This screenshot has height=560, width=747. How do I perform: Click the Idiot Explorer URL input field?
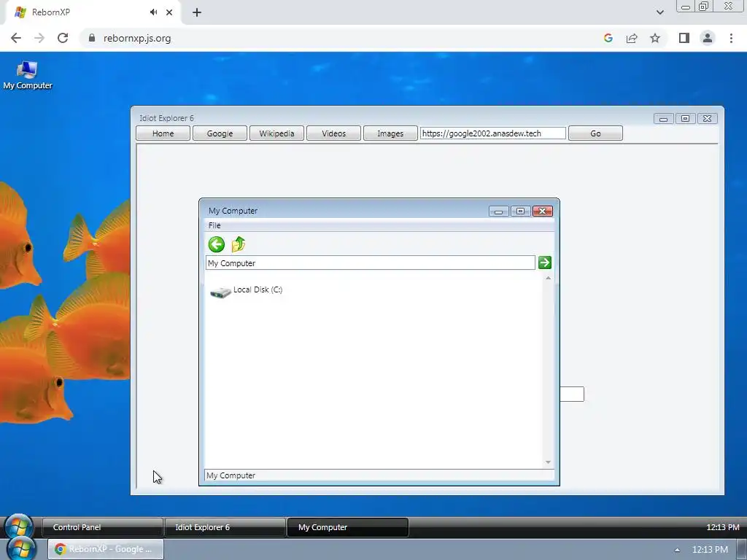click(492, 133)
